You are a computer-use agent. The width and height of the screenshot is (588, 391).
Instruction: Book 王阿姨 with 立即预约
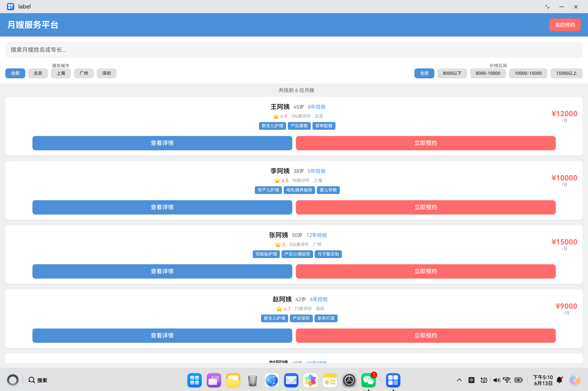426,143
